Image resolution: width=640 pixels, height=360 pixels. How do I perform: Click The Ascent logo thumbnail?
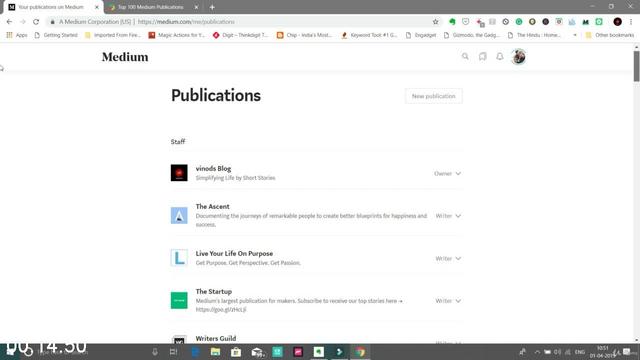coord(179,216)
